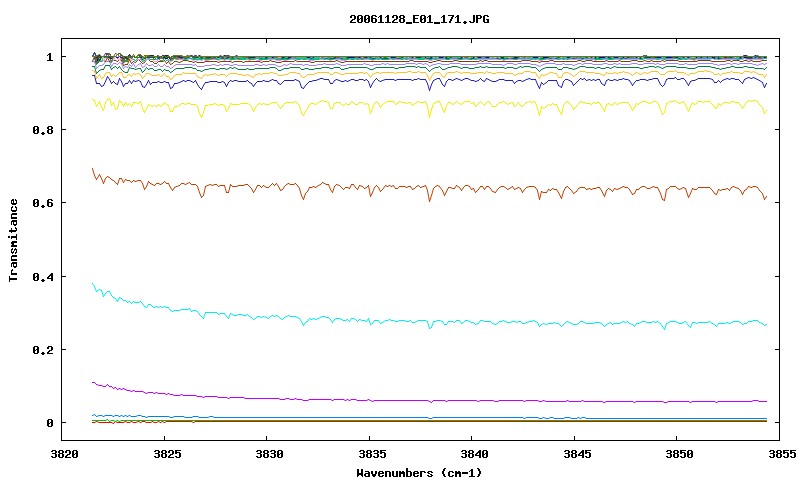Click the Transmittance y-axis label
Viewport: 800px width, 480px height.
(13, 240)
